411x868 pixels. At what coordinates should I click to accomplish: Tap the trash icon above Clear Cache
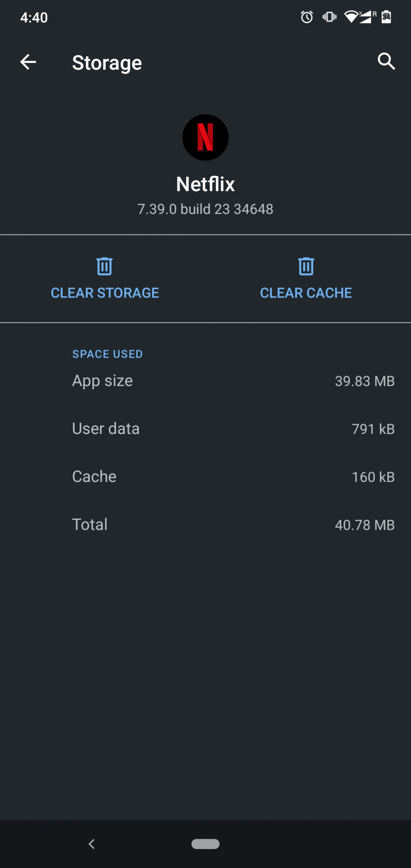point(306,266)
